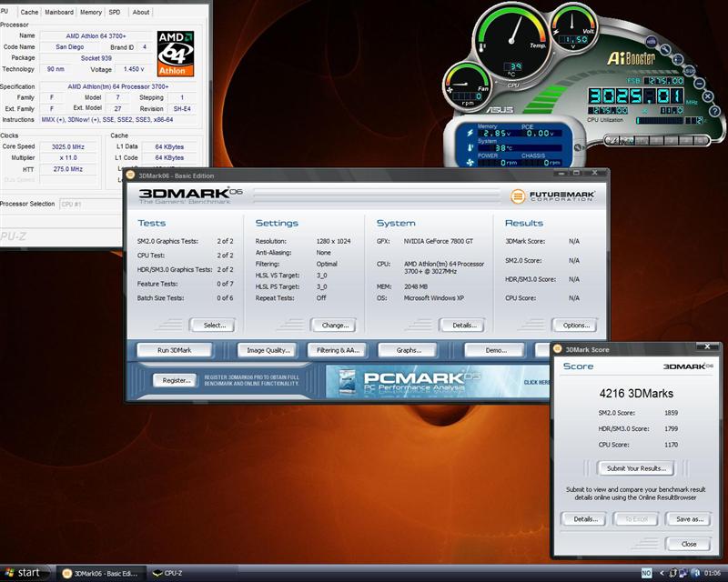
Task: Click the Select... button under Tests
Action: pyautogui.click(x=214, y=326)
